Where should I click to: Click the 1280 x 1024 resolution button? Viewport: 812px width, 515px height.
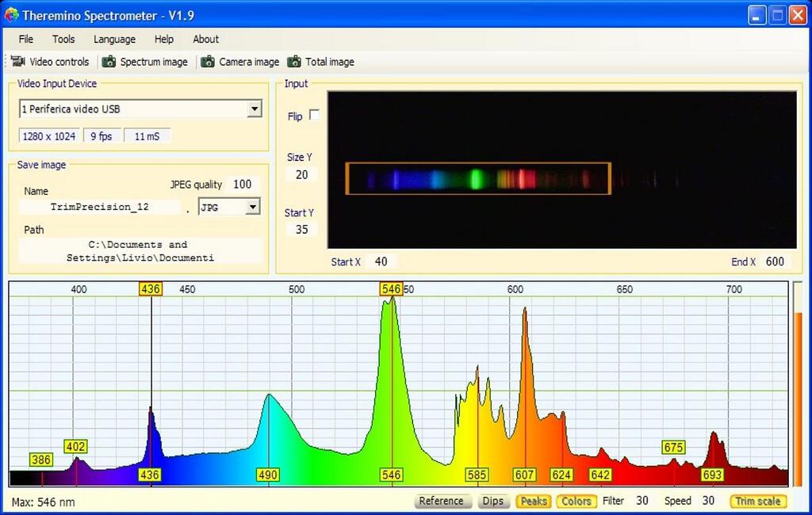coord(48,135)
